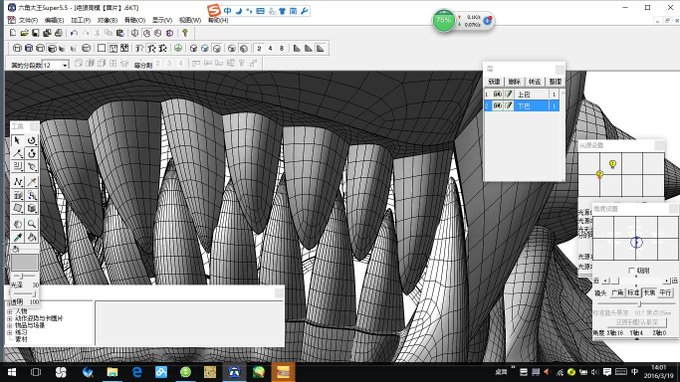The width and height of the screenshot is (680, 382).
Task: Select the paint bucket tool
Action: pos(32,237)
